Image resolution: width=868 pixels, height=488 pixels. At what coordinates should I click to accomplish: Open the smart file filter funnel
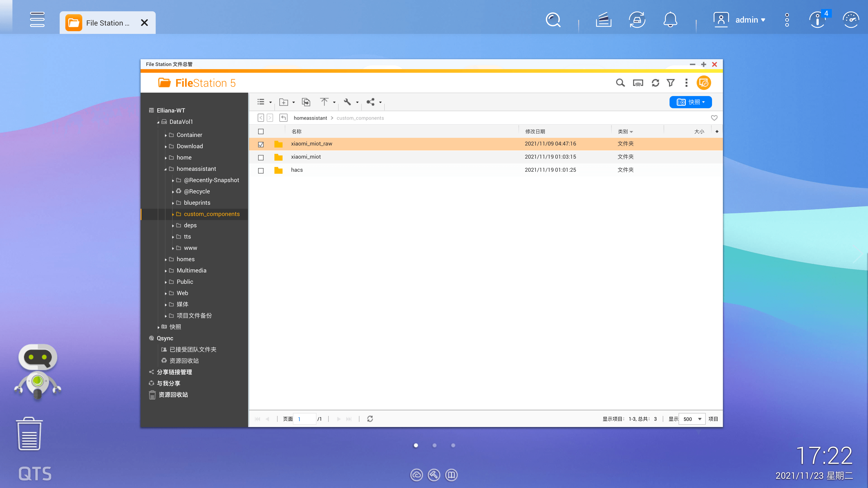[670, 83]
